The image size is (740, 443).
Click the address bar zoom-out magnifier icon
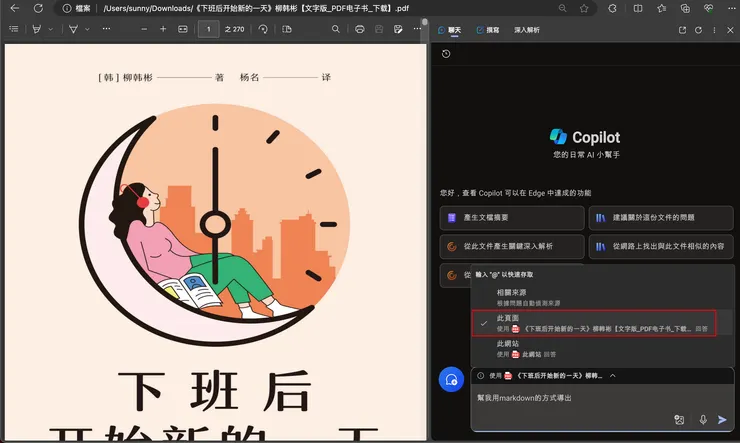562,8
